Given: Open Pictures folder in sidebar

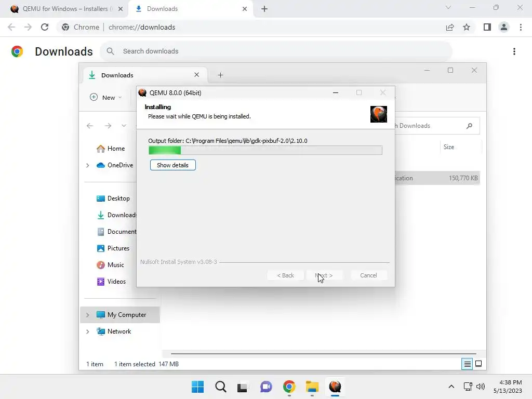Looking at the screenshot, I should click(113, 248).
